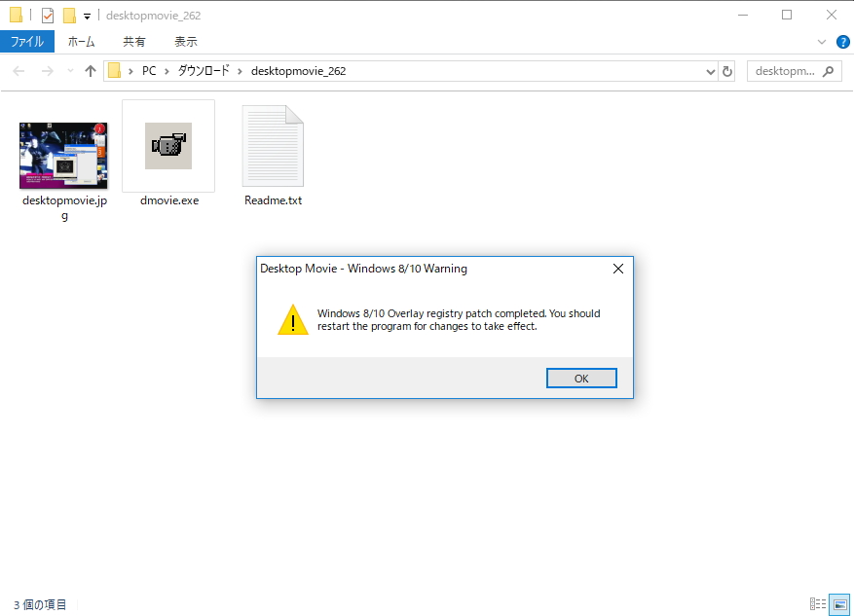This screenshot has height=616, width=854.
Task: Open the ホーム ribbon tab
Action: [81, 42]
